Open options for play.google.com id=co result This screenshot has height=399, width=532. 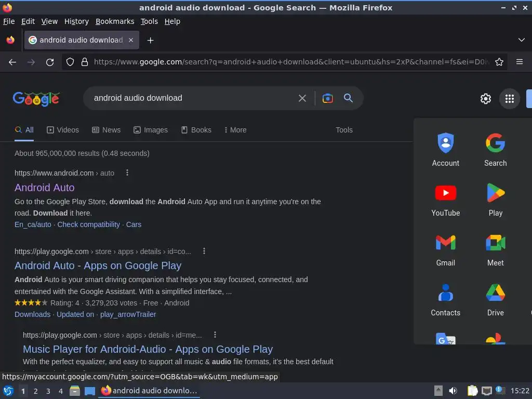coord(204,251)
